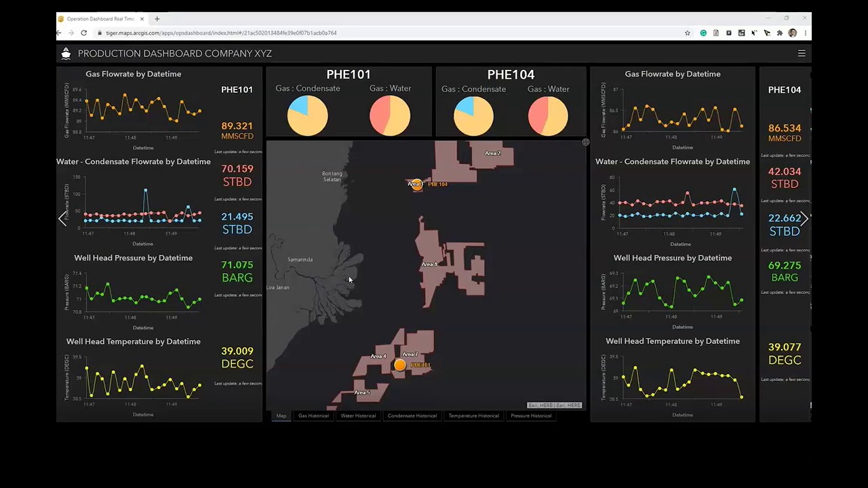Switch to the Condensate Historical tab
This screenshot has height=488, width=868.
412,415
